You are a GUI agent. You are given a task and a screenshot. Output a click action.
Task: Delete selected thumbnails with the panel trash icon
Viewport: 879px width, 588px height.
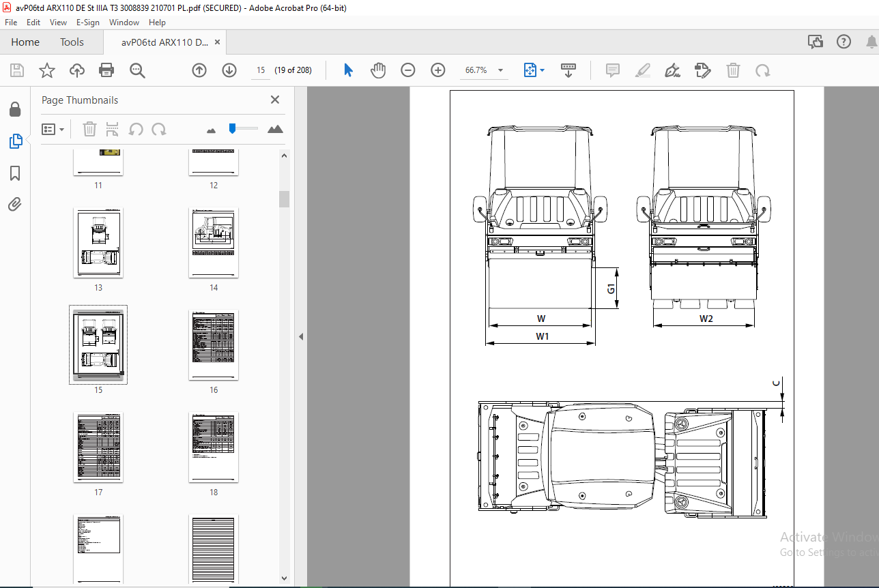89,129
